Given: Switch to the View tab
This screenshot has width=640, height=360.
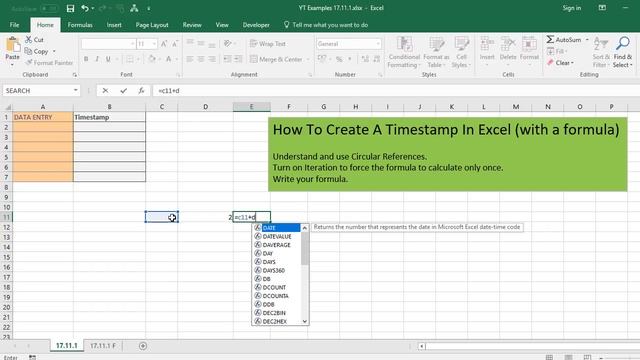Looking at the screenshot, I should pyautogui.click(x=222, y=25).
